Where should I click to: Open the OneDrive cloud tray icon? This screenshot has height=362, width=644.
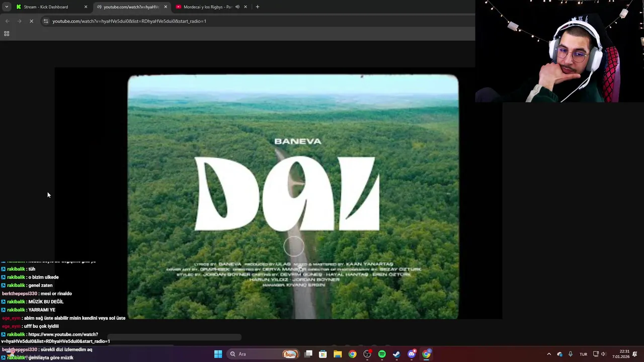pyautogui.click(x=559, y=354)
